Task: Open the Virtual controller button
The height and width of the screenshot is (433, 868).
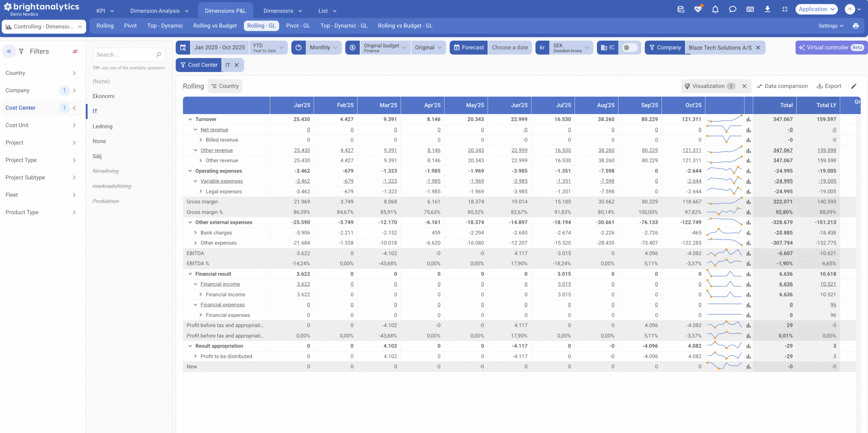Action: coord(831,48)
